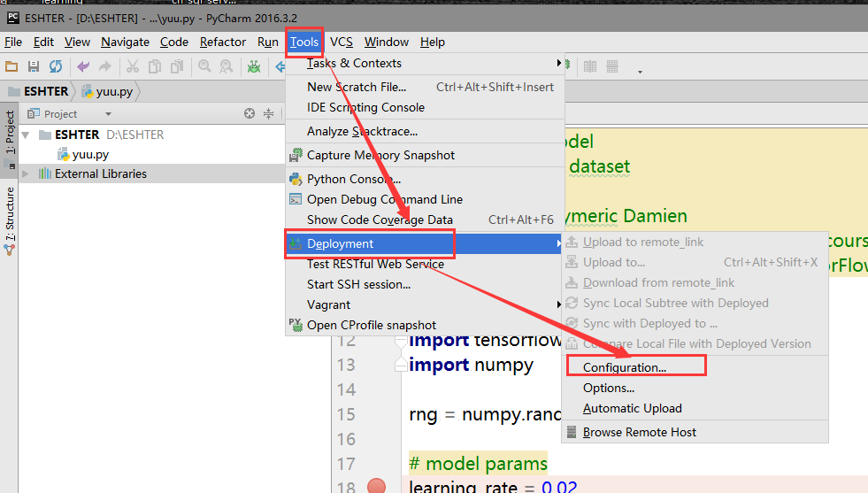Open the VCS menu
Viewport: 868px width, 493px height.
point(341,42)
